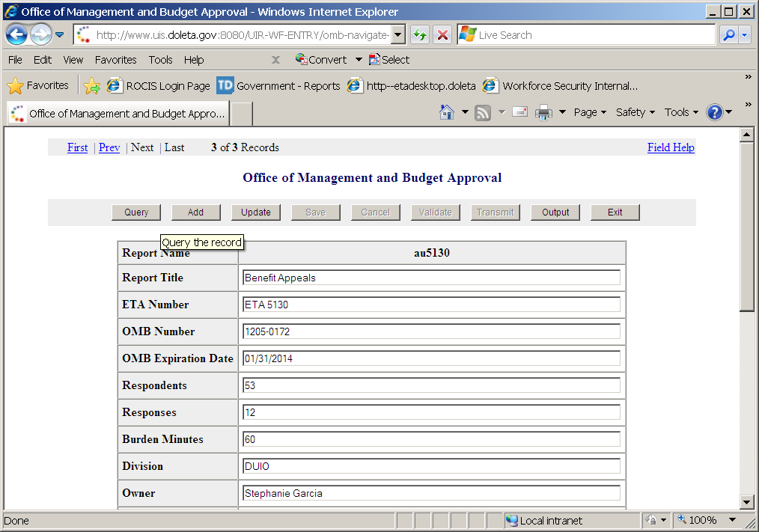Click the Print icon in command bar
Viewport: 759px width, 532px height.
click(x=543, y=112)
